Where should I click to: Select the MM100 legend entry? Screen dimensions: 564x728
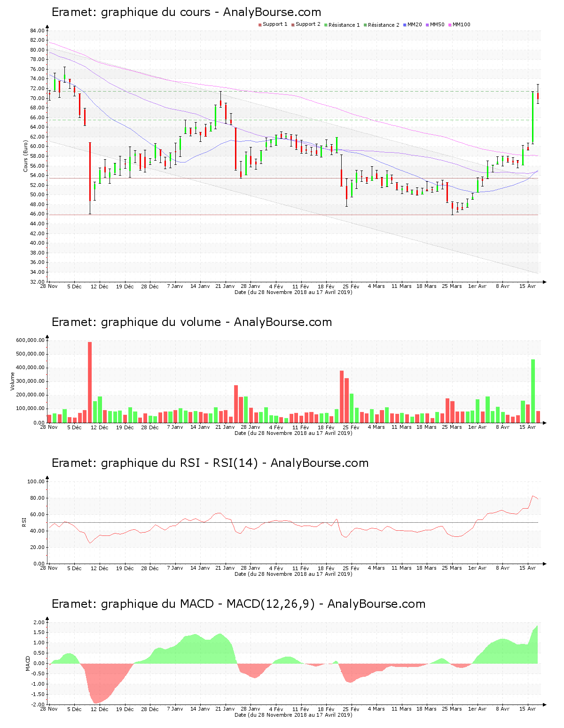[x=459, y=24]
